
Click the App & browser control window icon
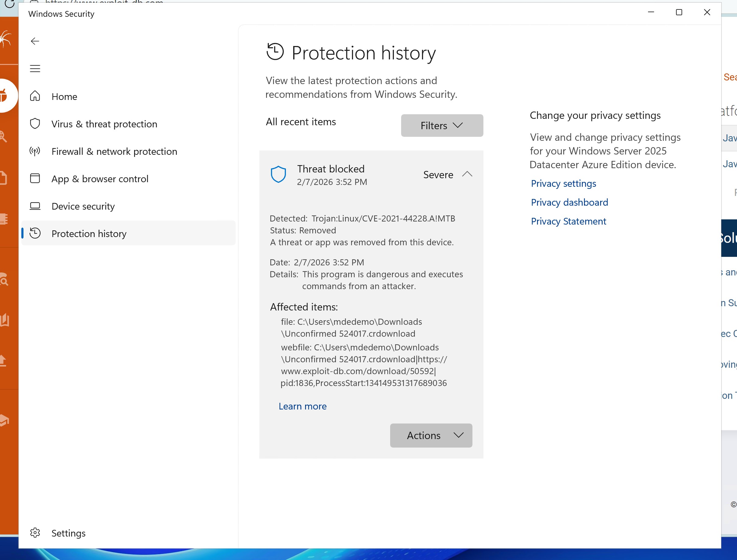click(35, 179)
